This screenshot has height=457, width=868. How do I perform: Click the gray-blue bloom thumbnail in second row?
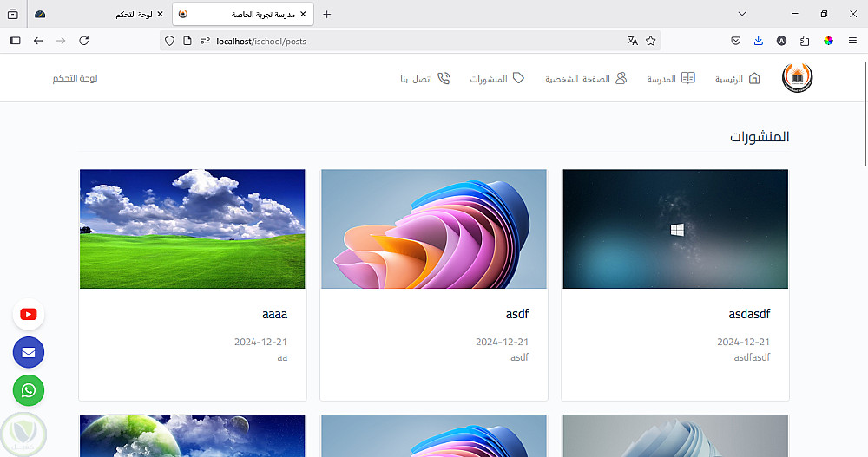coord(675,436)
